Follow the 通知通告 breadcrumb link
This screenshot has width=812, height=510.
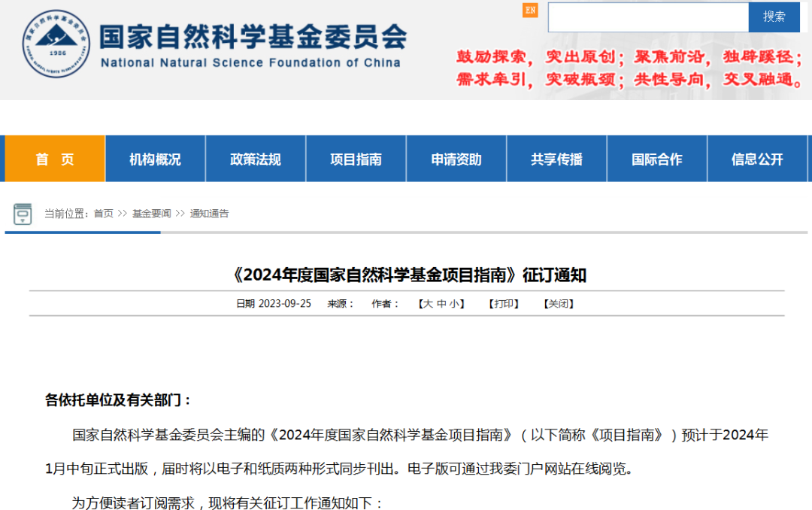pyautogui.click(x=209, y=214)
